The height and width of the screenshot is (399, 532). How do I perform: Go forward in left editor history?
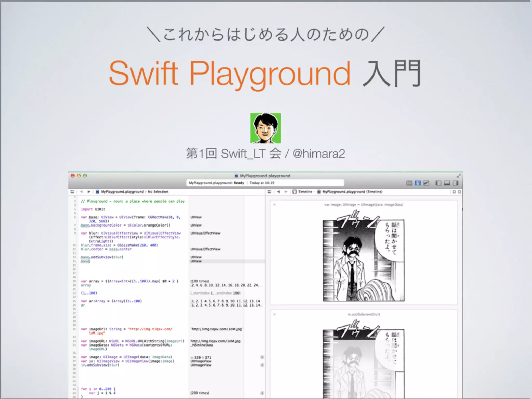point(89,192)
